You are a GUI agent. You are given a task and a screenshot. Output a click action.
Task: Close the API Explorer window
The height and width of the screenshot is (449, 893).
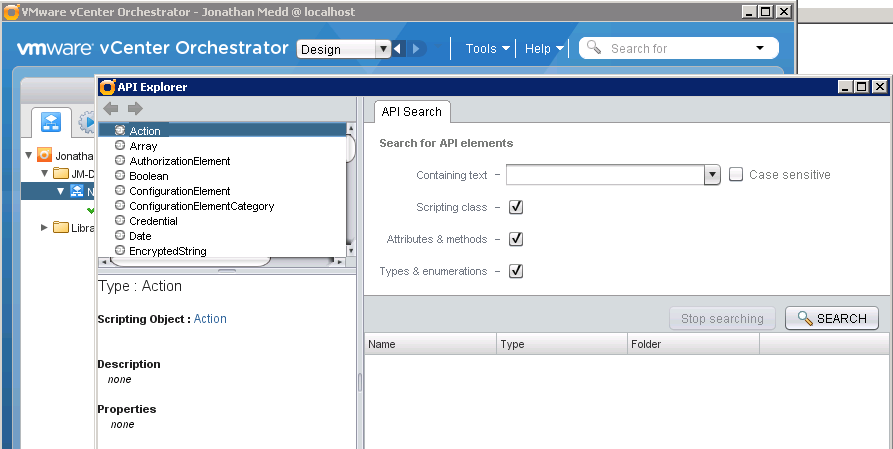[x=880, y=87]
